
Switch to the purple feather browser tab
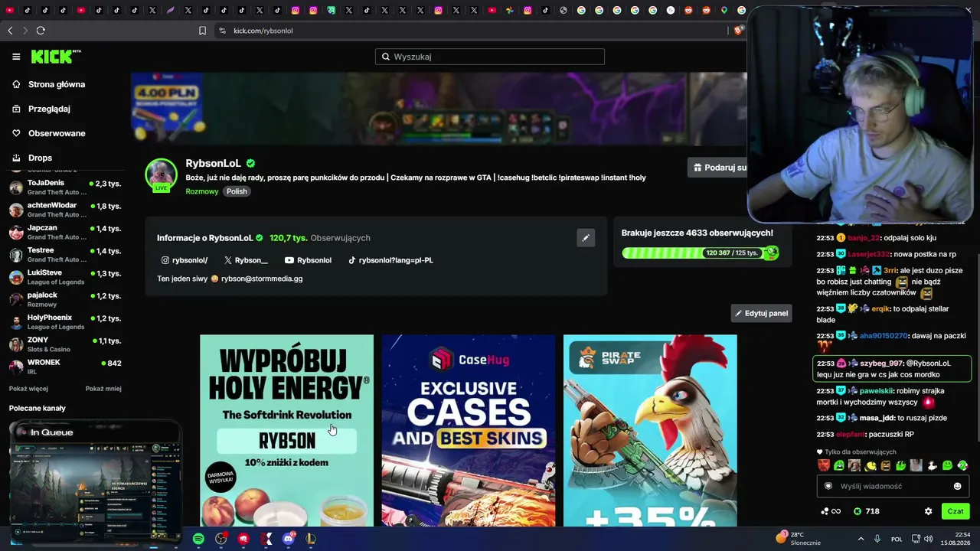(x=170, y=10)
